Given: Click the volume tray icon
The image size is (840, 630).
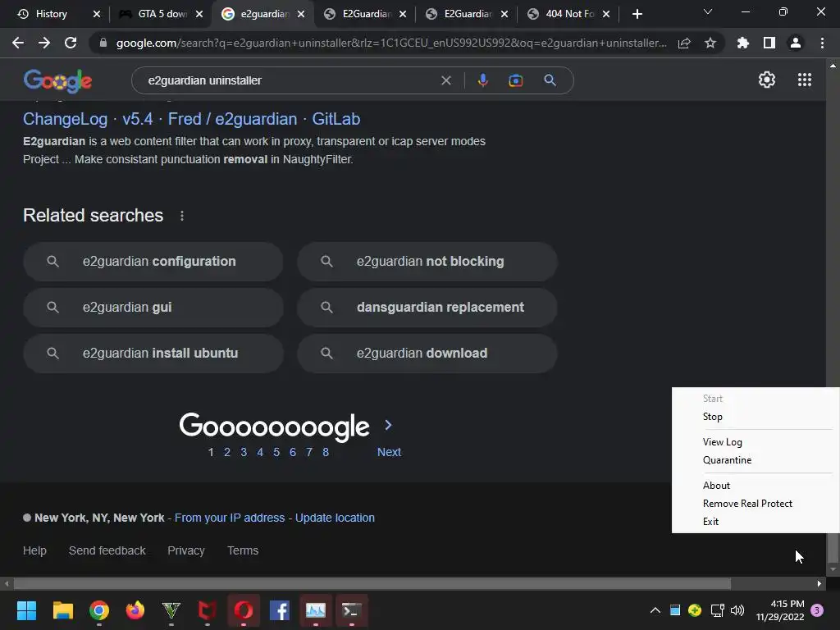Looking at the screenshot, I should (x=737, y=610).
